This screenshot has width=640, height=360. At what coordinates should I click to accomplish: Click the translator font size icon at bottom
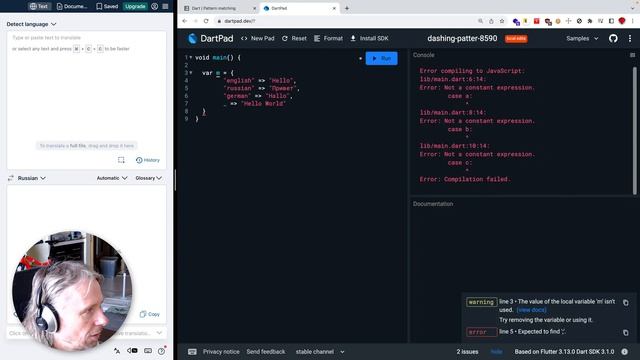[x=117, y=351]
